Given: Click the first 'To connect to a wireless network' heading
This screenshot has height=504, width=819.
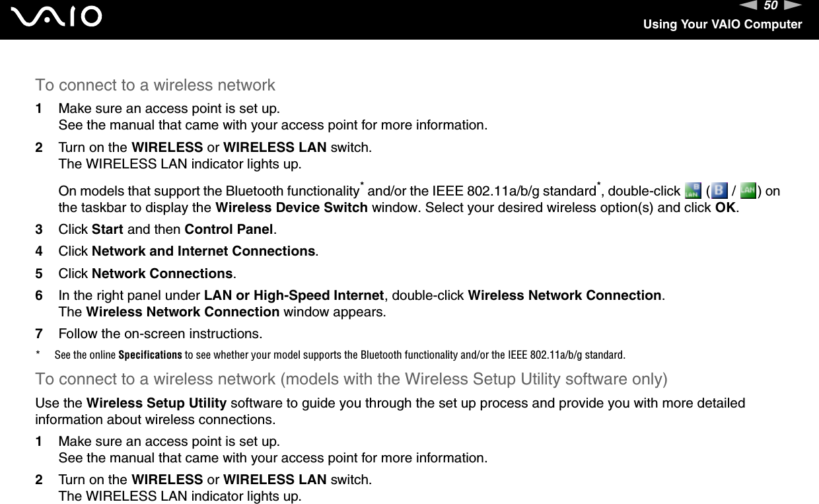Looking at the screenshot, I should point(155,85).
